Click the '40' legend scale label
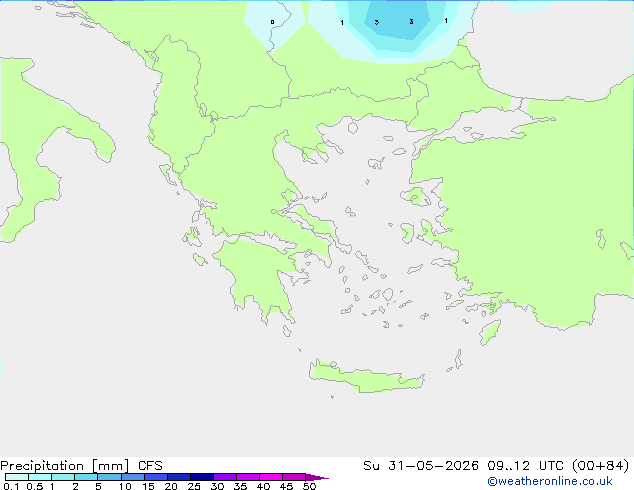 pos(263,486)
